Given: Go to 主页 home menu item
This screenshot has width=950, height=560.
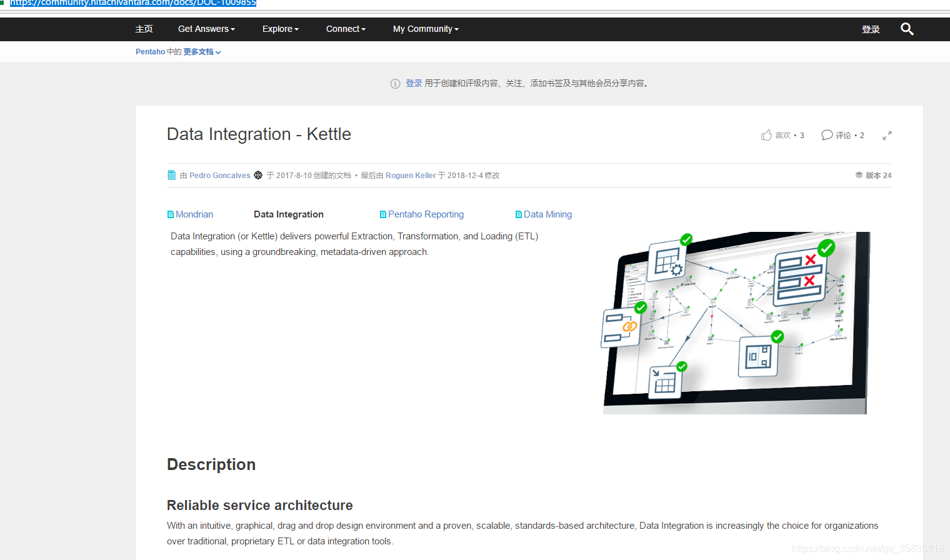Looking at the screenshot, I should [144, 29].
